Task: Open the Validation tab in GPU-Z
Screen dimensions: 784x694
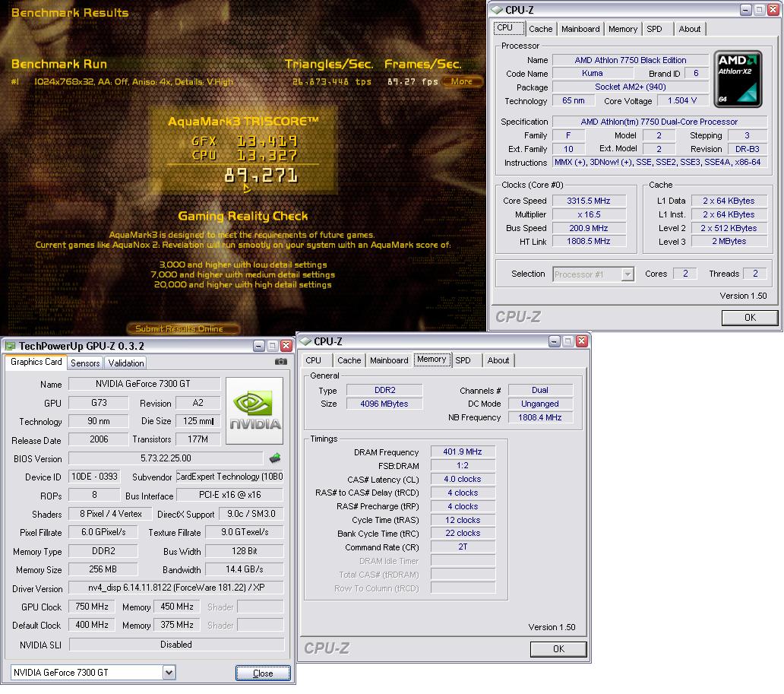Action: [126, 363]
